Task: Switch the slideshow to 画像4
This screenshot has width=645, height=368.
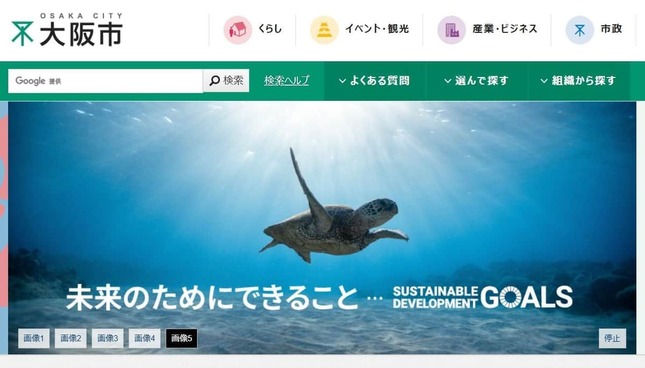Action: click(144, 338)
